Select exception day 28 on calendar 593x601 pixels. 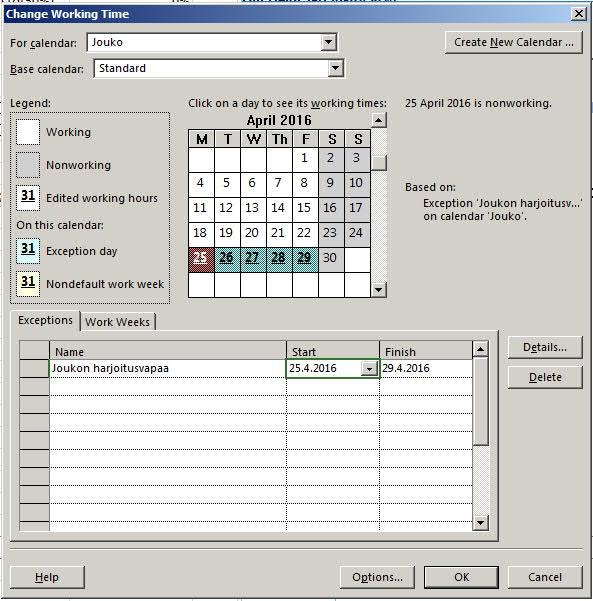pos(279,259)
